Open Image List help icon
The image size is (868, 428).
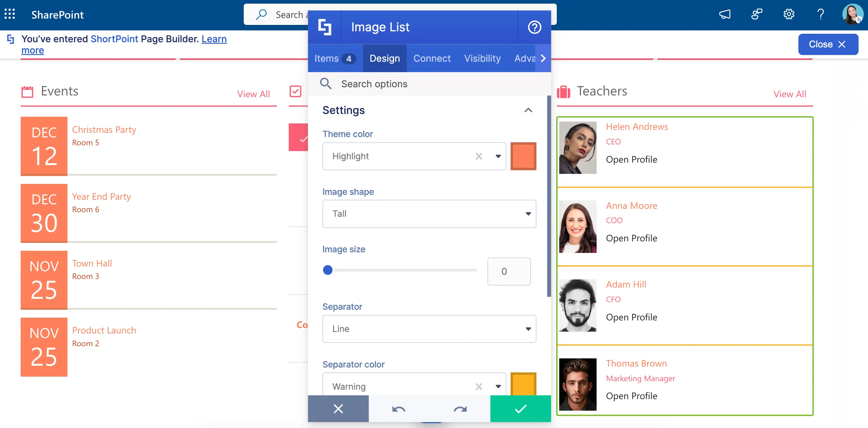point(534,27)
